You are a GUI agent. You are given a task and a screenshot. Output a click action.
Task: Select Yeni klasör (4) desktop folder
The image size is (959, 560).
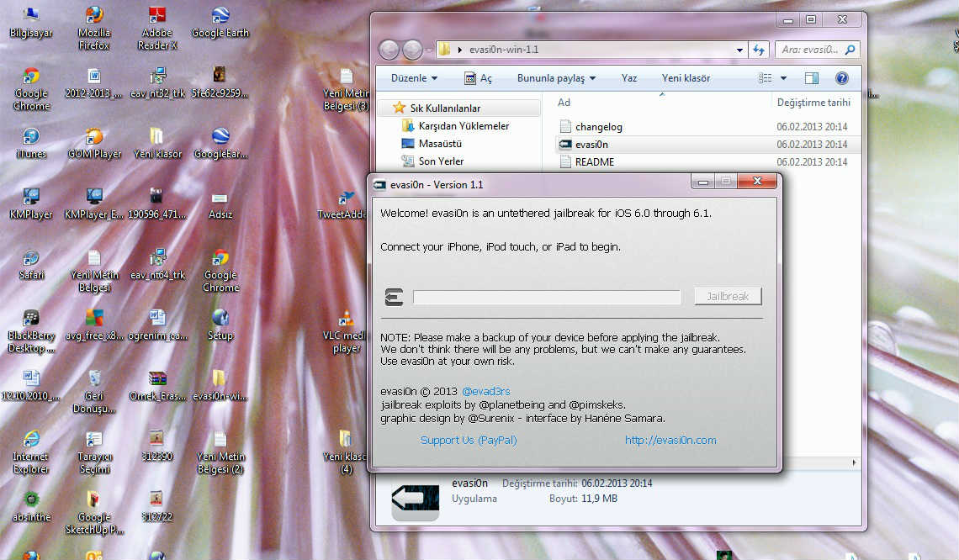tap(347, 452)
